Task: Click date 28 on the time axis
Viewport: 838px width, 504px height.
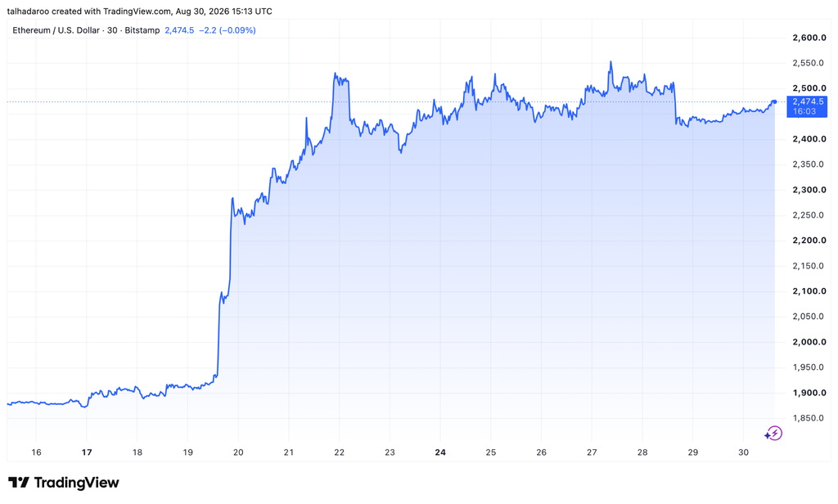Action: tap(642, 452)
